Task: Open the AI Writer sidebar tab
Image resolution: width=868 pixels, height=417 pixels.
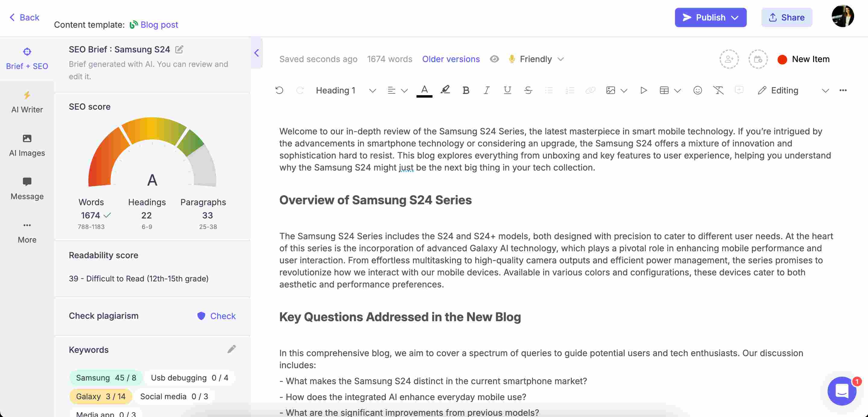Action: pyautogui.click(x=27, y=102)
